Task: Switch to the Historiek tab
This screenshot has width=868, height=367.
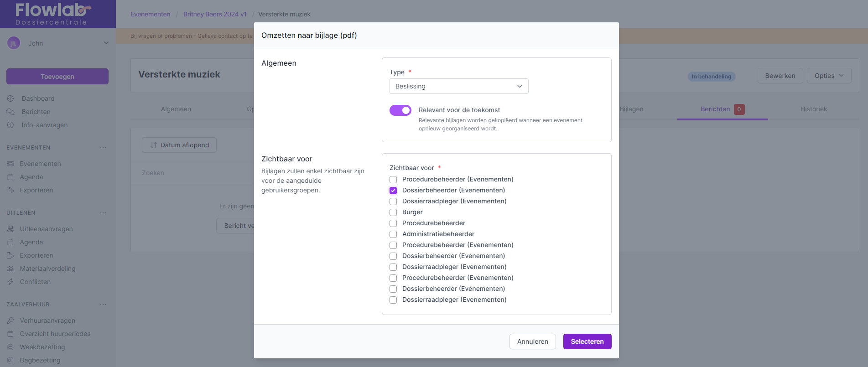Action: click(813, 109)
